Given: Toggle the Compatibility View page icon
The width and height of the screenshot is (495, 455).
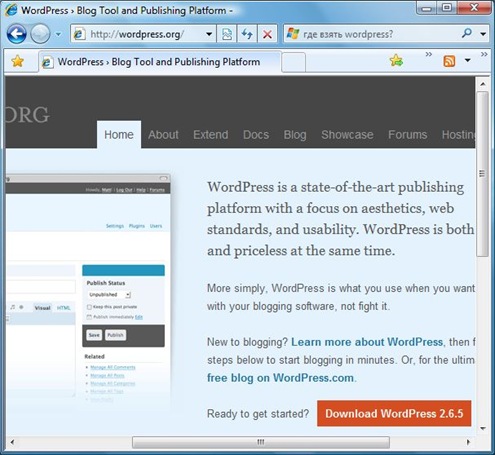Looking at the screenshot, I should pyautogui.click(x=227, y=34).
